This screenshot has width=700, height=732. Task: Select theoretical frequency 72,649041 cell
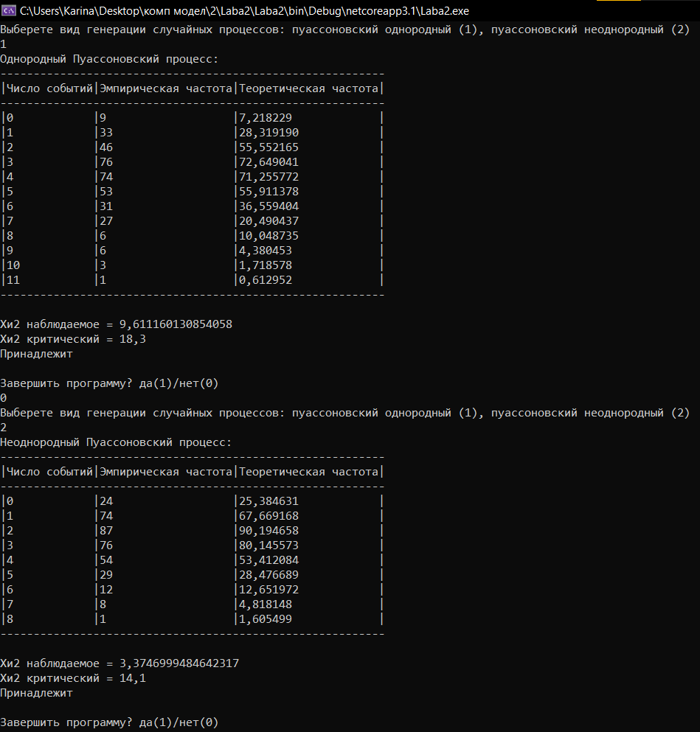(268, 162)
